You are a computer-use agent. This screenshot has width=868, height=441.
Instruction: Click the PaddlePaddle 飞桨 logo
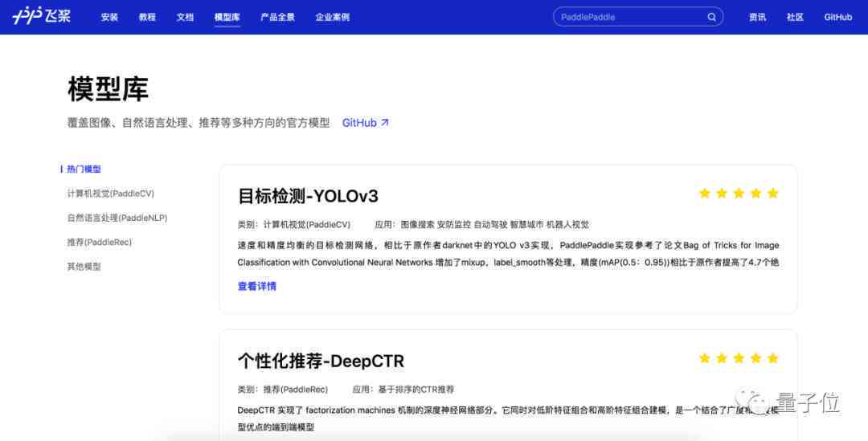point(42,16)
